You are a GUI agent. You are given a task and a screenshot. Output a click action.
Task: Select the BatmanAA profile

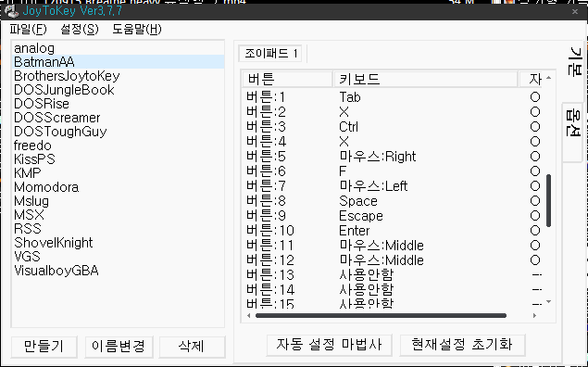[x=119, y=62]
